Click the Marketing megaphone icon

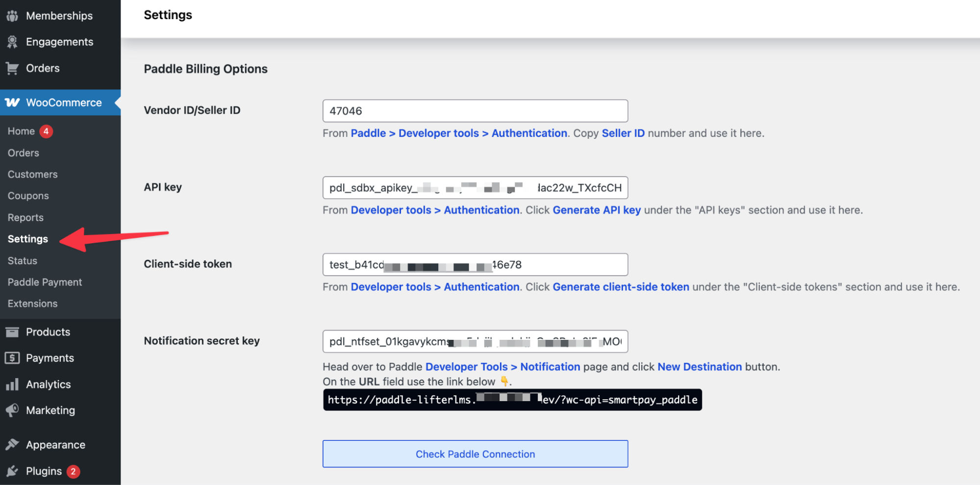pos(12,410)
